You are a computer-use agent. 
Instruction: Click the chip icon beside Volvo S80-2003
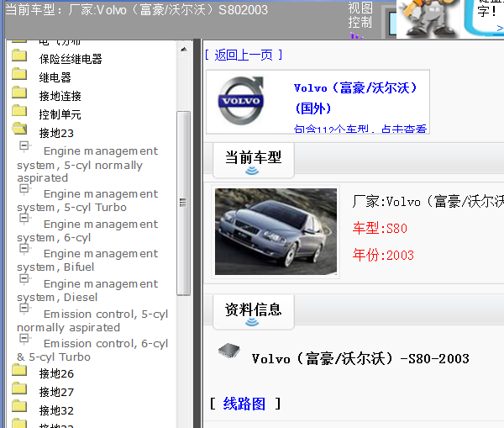pos(228,351)
